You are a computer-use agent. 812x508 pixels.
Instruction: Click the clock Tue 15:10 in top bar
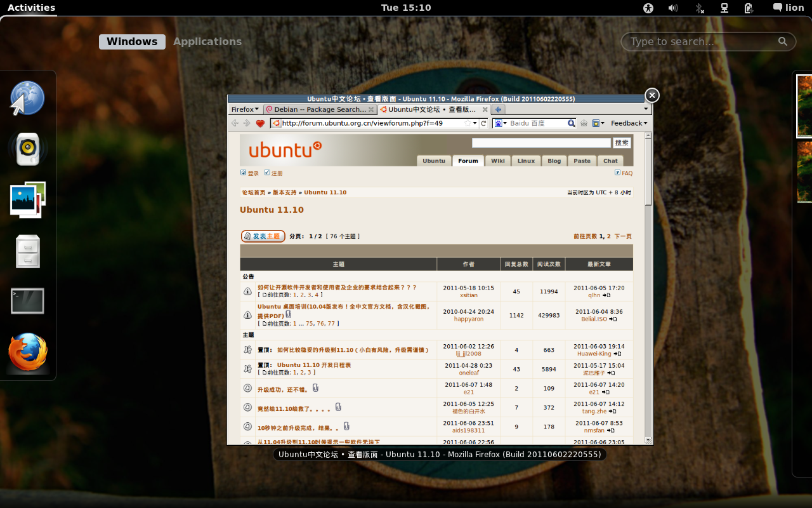point(406,8)
